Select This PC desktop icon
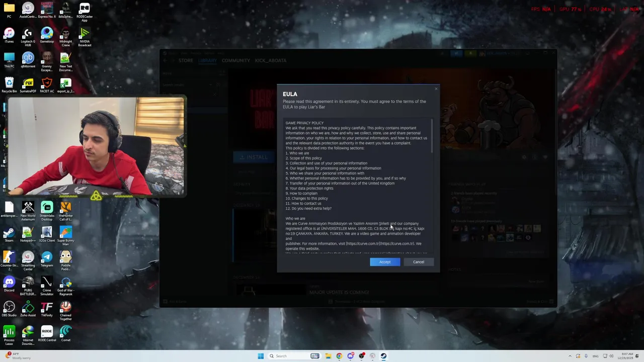 coord(9,60)
